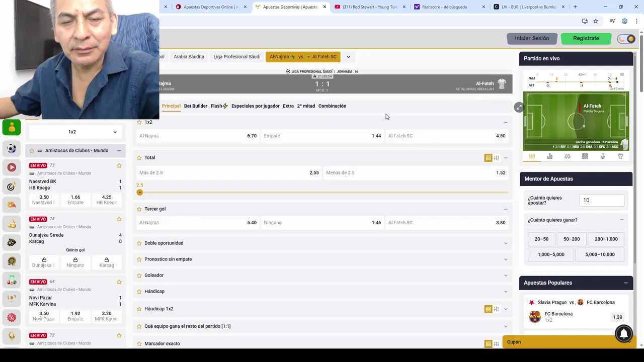Viewport: 644px width, 362px height.
Task: Switch to the Bet Builder tab
Action: pos(195,106)
